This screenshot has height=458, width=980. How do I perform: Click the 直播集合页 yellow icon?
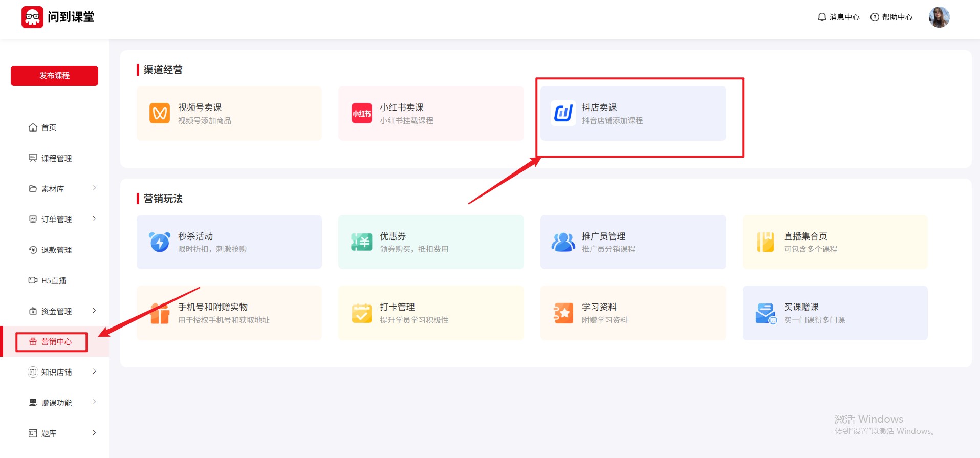click(x=766, y=242)
